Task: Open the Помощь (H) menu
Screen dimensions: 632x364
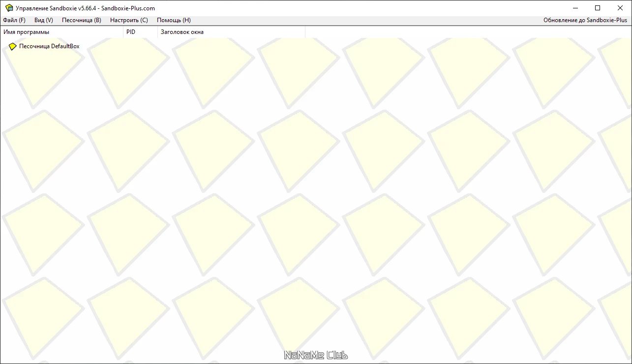Action: (x=174, y=20)
